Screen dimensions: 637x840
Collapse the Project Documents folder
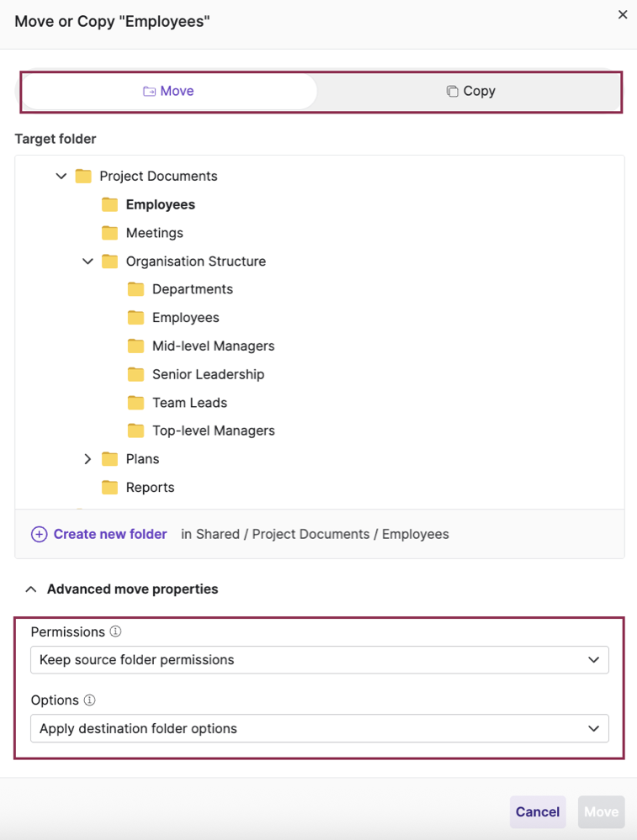pyautogui.click(x=61, y=177)
